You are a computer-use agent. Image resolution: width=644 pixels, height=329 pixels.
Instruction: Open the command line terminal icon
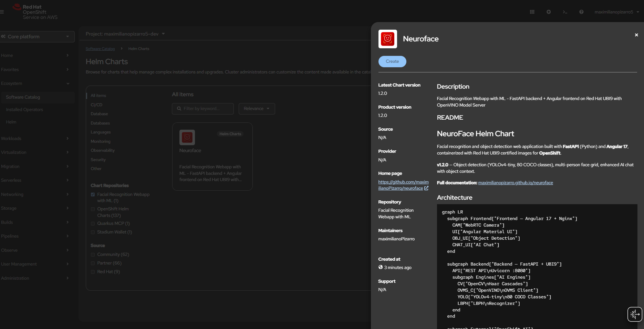pyautogui.click(x=565, y=12)
